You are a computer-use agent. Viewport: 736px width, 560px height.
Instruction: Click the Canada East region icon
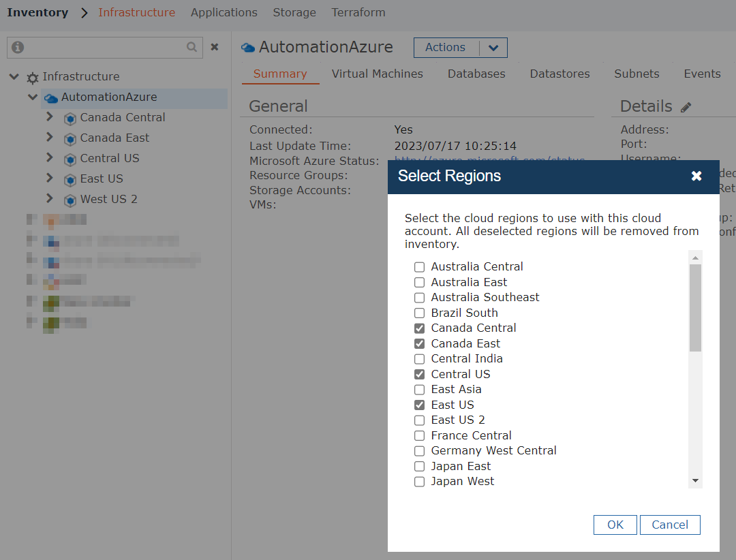(70, 139)
